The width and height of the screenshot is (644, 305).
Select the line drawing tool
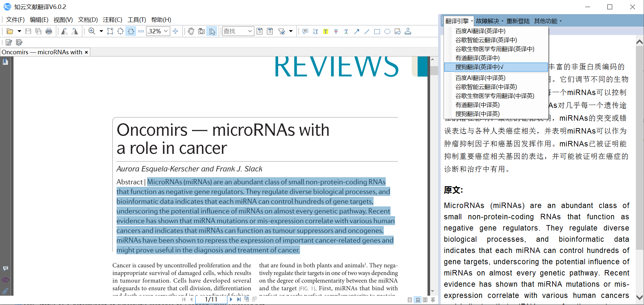pyautogui.click(x=367, y=31)
